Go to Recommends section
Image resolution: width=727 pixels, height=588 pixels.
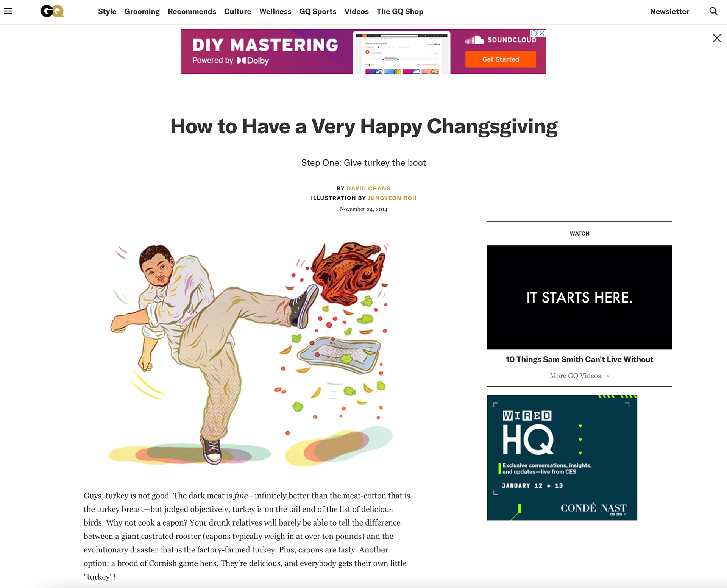click(x=192, y=12)
